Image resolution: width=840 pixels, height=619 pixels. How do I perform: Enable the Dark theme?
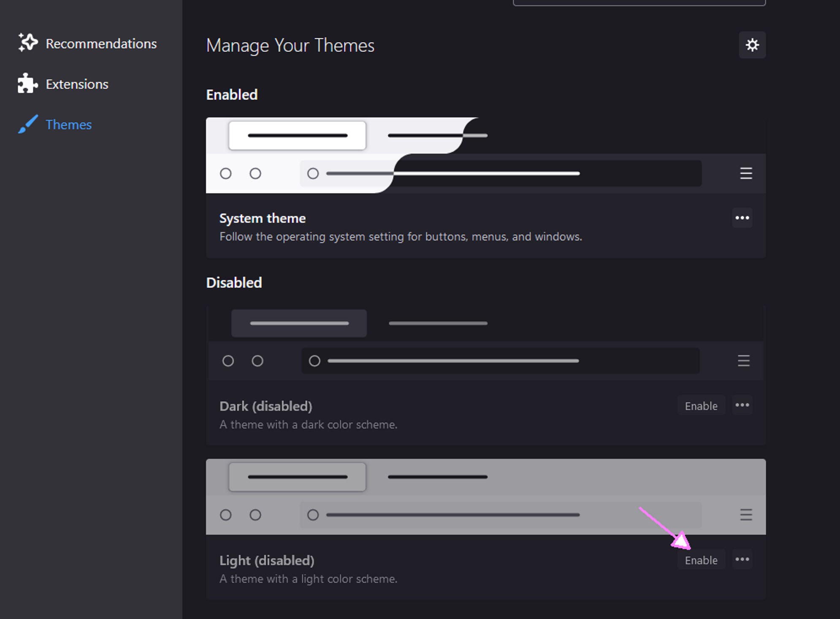point(701,406)
